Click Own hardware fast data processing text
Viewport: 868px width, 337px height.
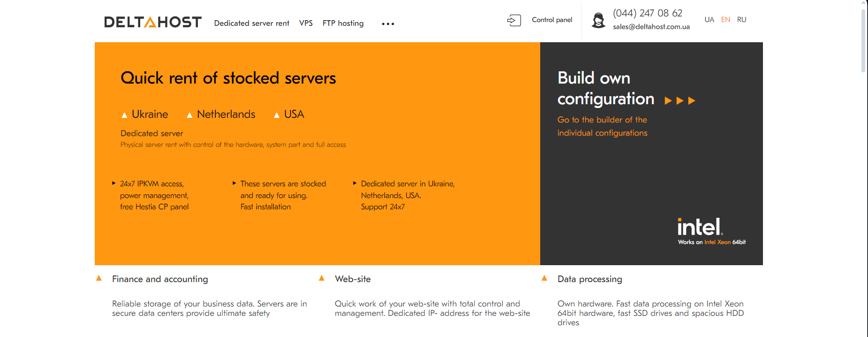pyautogui.click(x=651, y=313)
